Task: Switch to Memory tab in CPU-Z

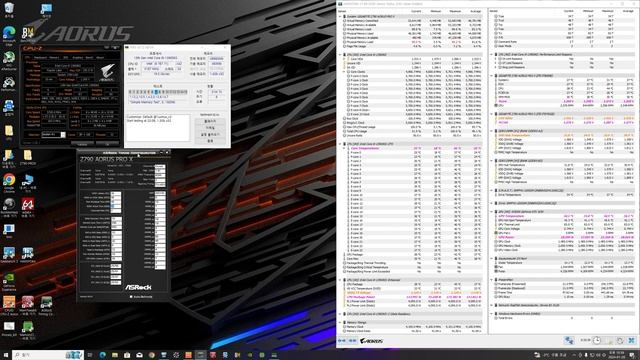Action: point(54,58)
